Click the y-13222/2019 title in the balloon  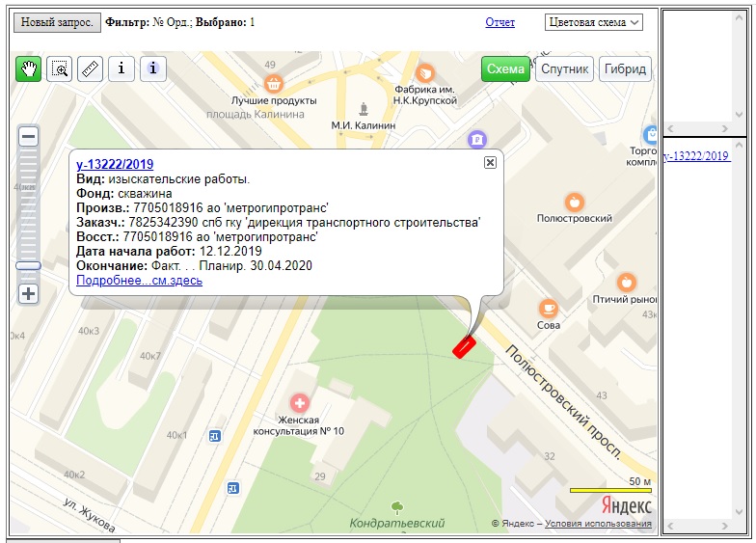click(x=115, y=164)
